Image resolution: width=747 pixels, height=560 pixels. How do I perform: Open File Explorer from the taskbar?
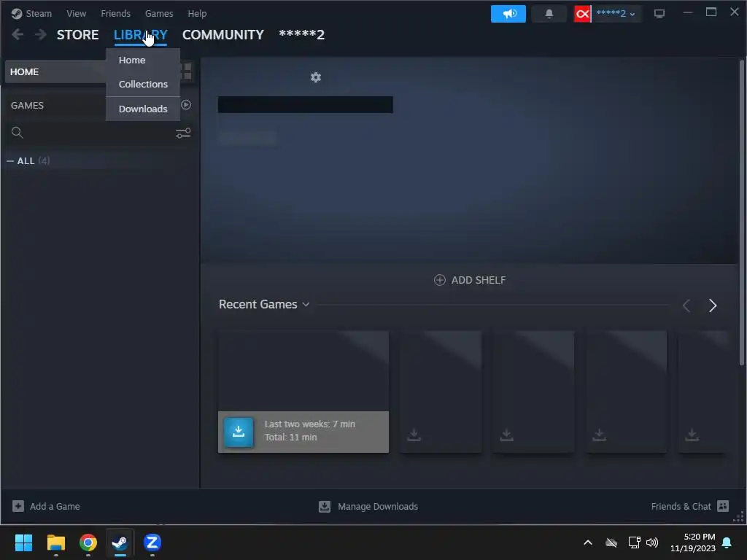tap(55, 542)
